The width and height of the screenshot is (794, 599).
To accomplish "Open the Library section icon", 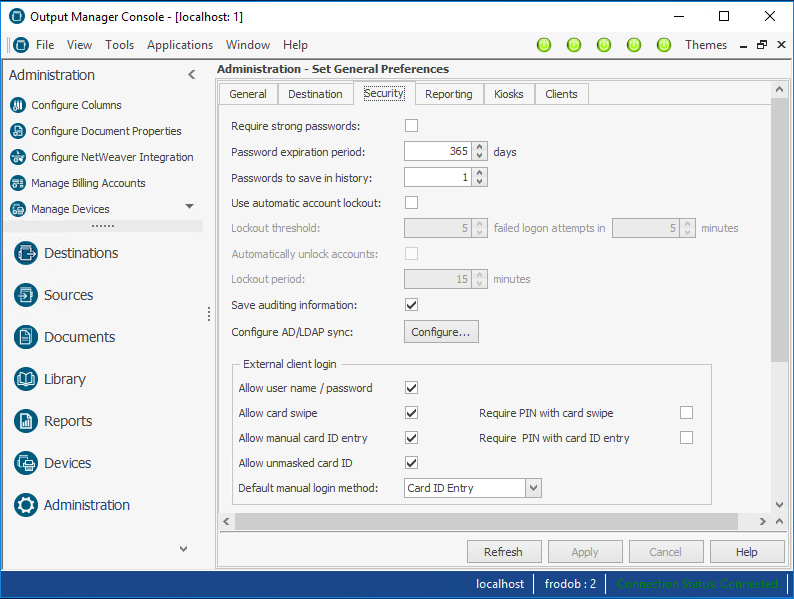I will [26, 379].
